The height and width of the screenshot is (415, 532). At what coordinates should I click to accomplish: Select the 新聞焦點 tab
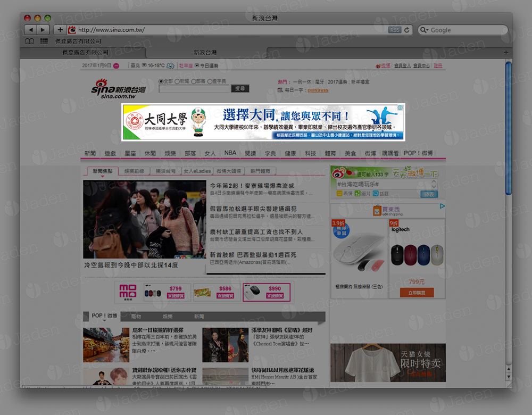[103, 171]
